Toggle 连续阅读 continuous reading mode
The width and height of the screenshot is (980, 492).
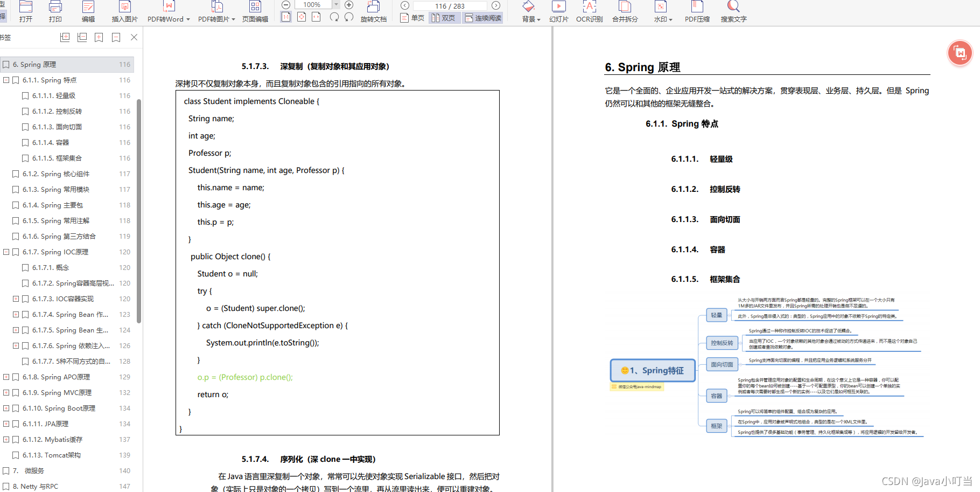tap(483, 18)
